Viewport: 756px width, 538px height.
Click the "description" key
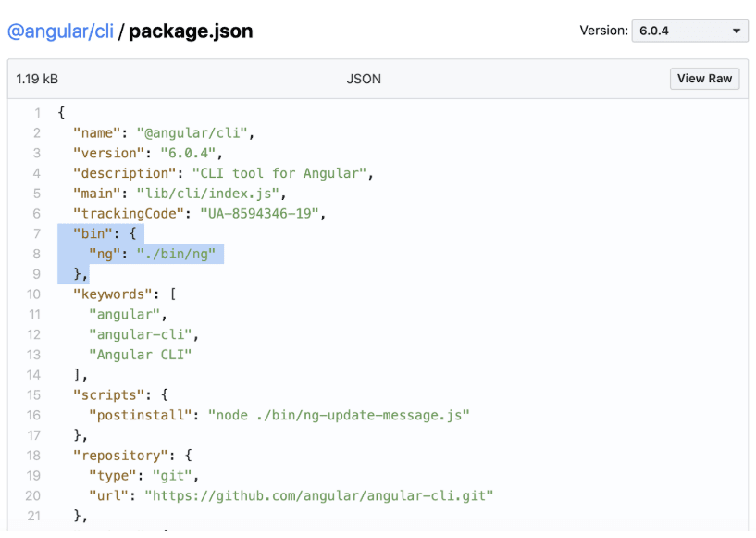coord(124,174)
